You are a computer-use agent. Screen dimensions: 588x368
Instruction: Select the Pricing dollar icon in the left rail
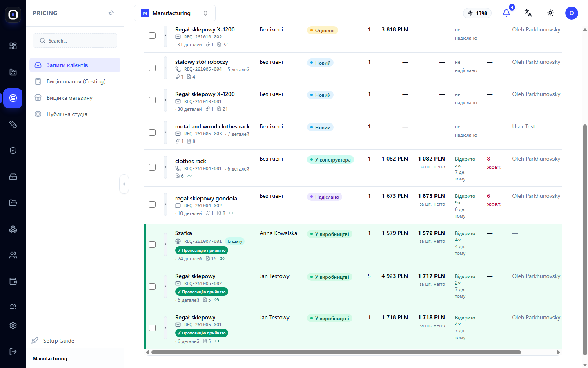tap(13, 98)
